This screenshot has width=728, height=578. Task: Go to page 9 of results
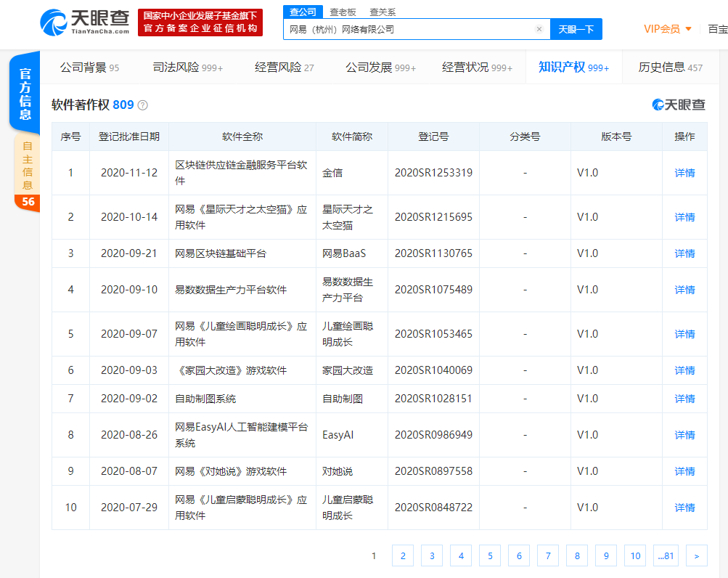[606, 555]
